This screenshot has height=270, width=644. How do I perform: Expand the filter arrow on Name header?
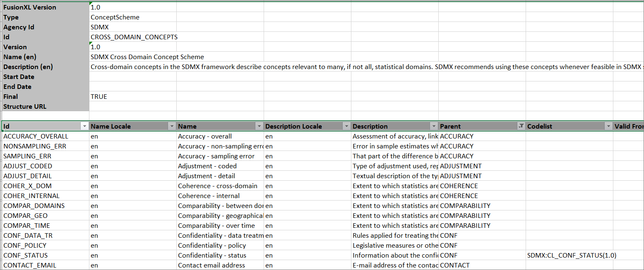click(x=259, y=127)
